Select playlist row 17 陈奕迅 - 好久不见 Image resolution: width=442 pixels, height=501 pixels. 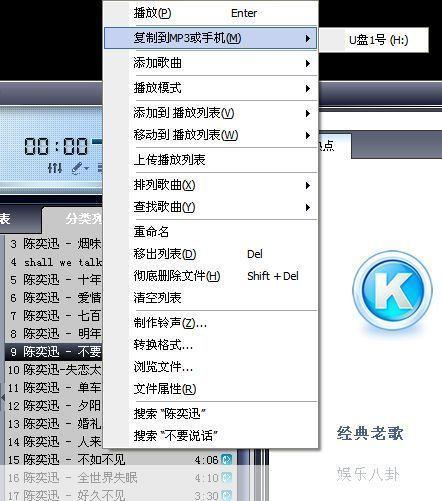120,495
